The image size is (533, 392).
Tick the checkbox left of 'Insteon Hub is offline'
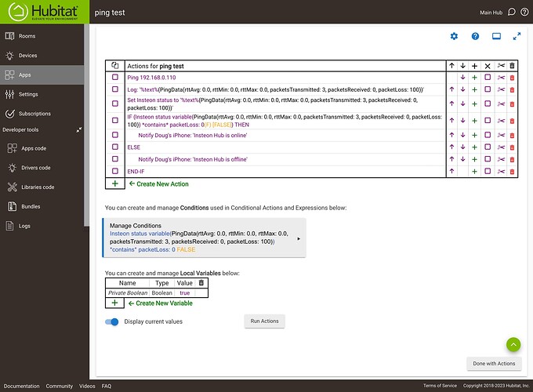coord(115,159)
